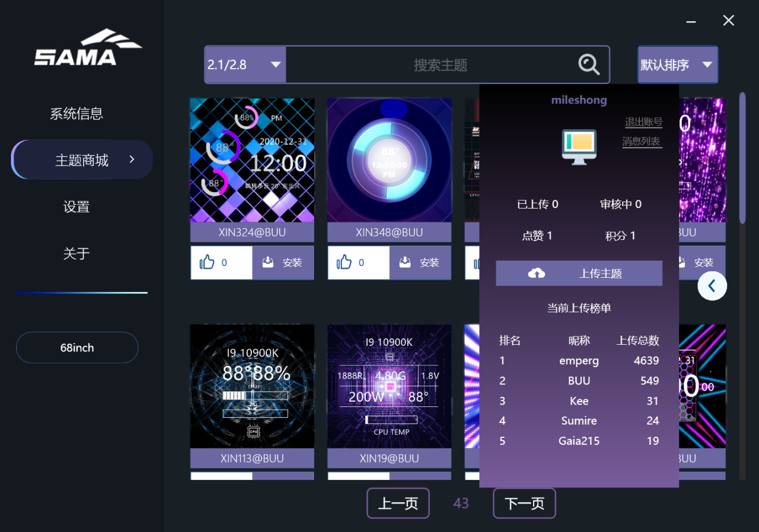Click the upload total 31 for Kee

pos(653,401)
